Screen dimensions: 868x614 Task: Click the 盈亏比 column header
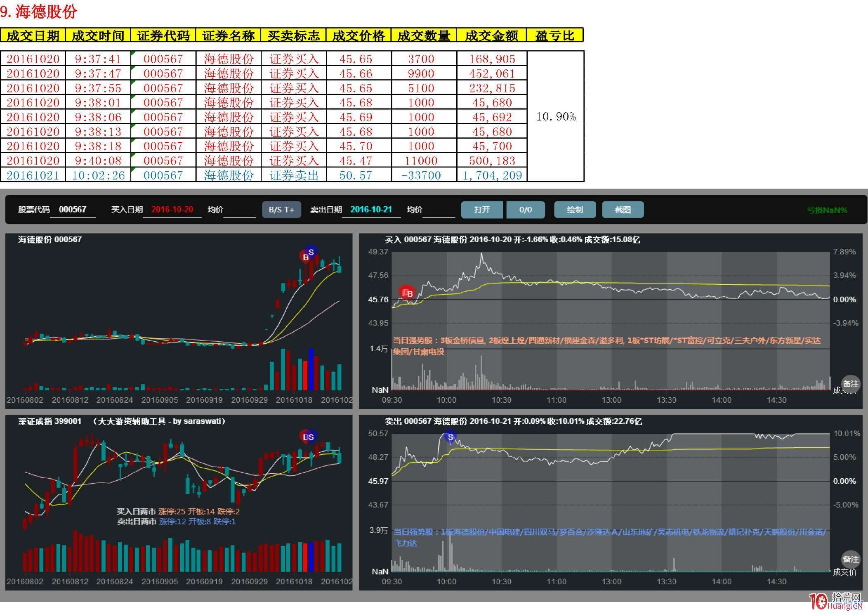(555, 35)
